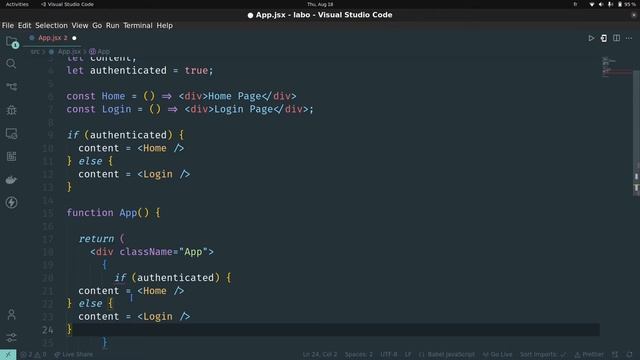Open the Explorer view in activity bar
The image size is (640, 360).
click(x=11, y=41)
